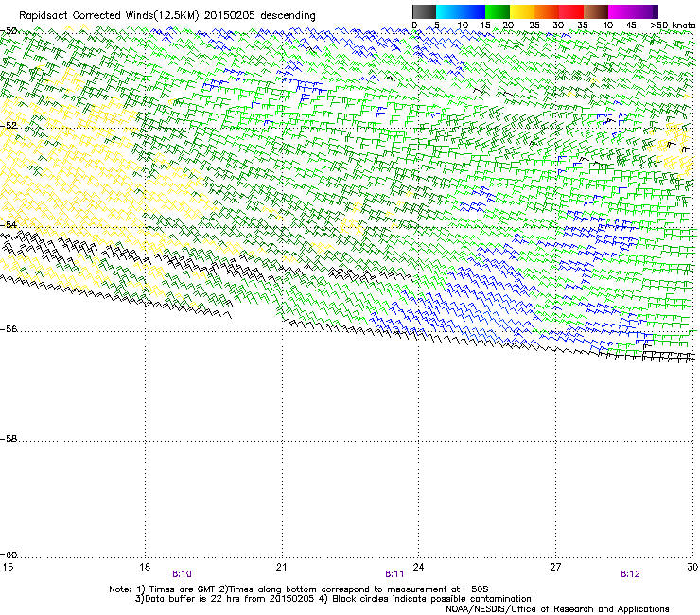
Task: Click the legend tick label '40'
Action: click(607, 25)
